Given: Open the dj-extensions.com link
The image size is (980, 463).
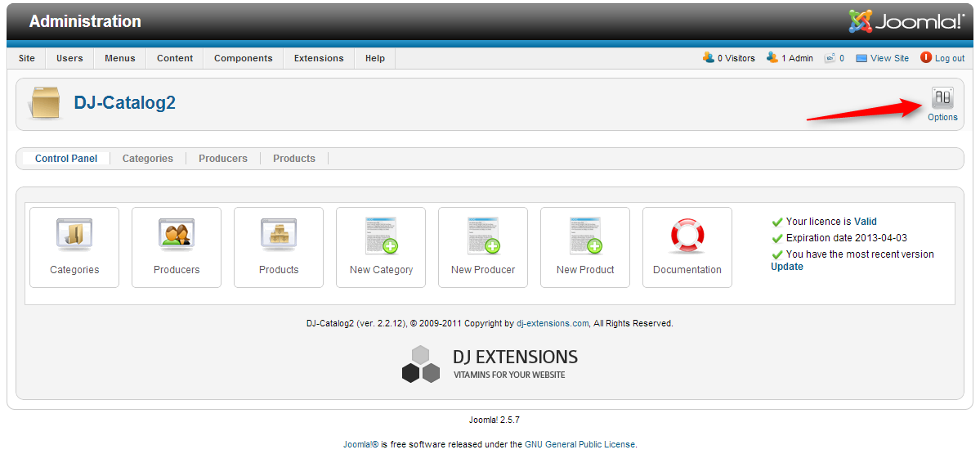Looking at the screenshot, I should pos(553,323).
